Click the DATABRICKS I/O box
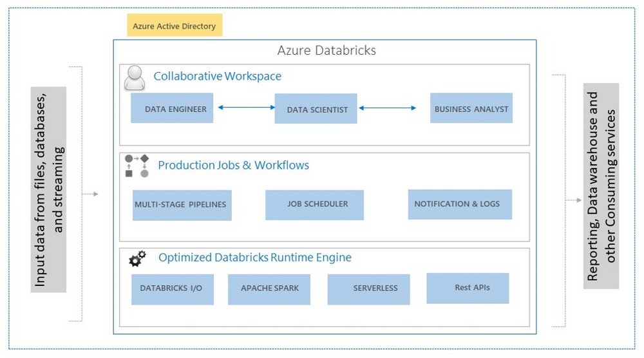Image resolution: width=644 pixels, height=358 pixels. [173, 290]
